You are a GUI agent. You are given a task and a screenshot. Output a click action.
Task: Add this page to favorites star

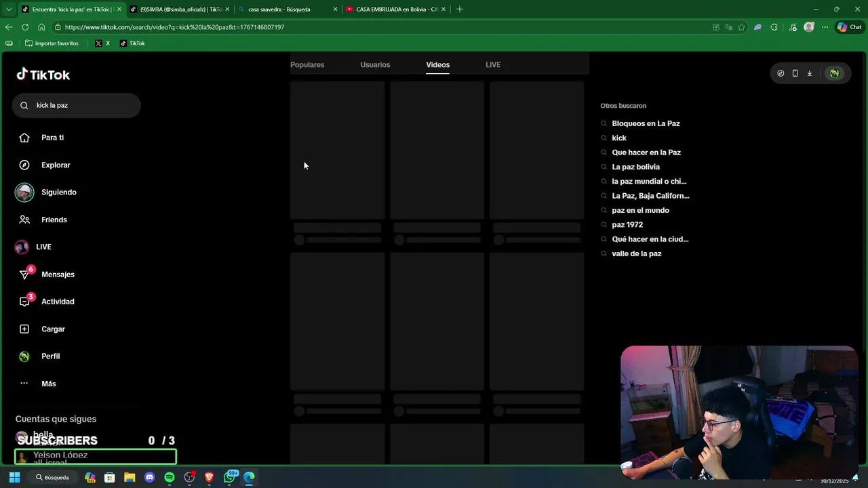[x=741, y=27]
